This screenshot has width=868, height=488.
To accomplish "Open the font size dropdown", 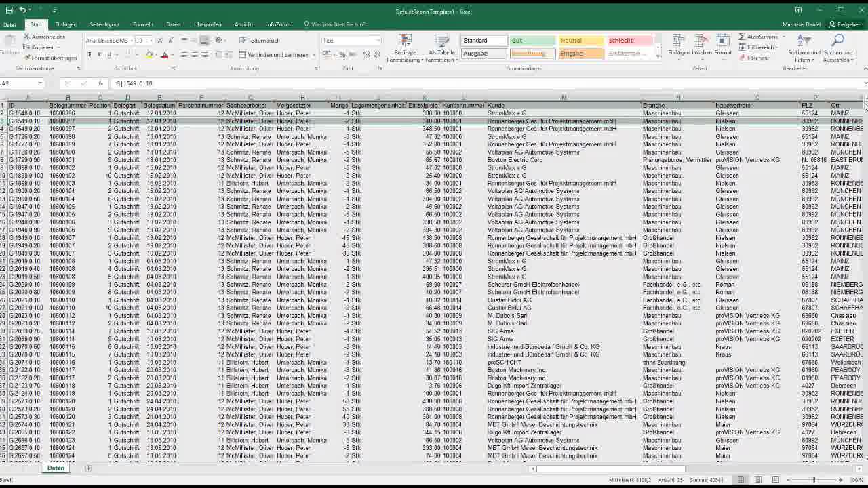I will (150, 41).
